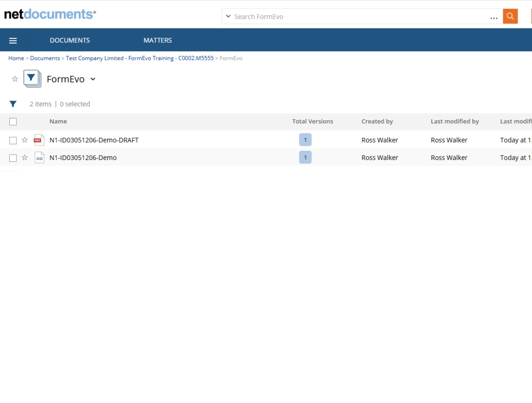Sort by Created by column
The width and height of the screenshot is (532, 403).
click(x=377, y=121)
